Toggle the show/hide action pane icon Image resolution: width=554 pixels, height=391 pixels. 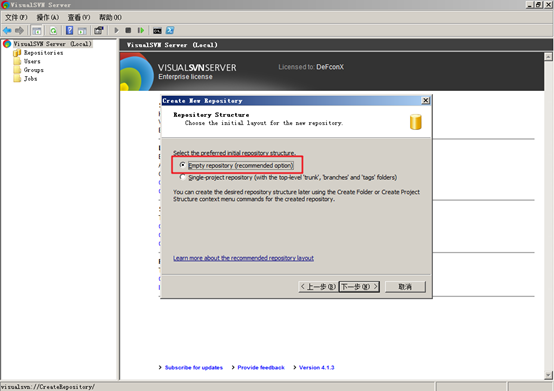coord(82,31)
